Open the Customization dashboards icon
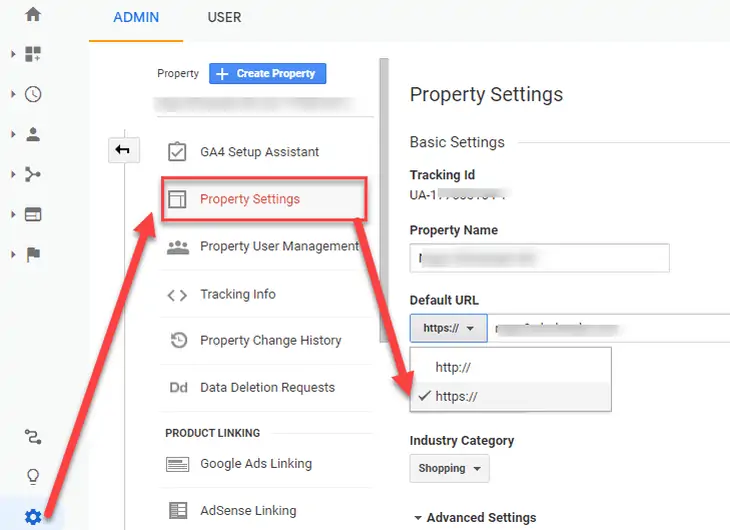730x530 pixels. point(33,54)
